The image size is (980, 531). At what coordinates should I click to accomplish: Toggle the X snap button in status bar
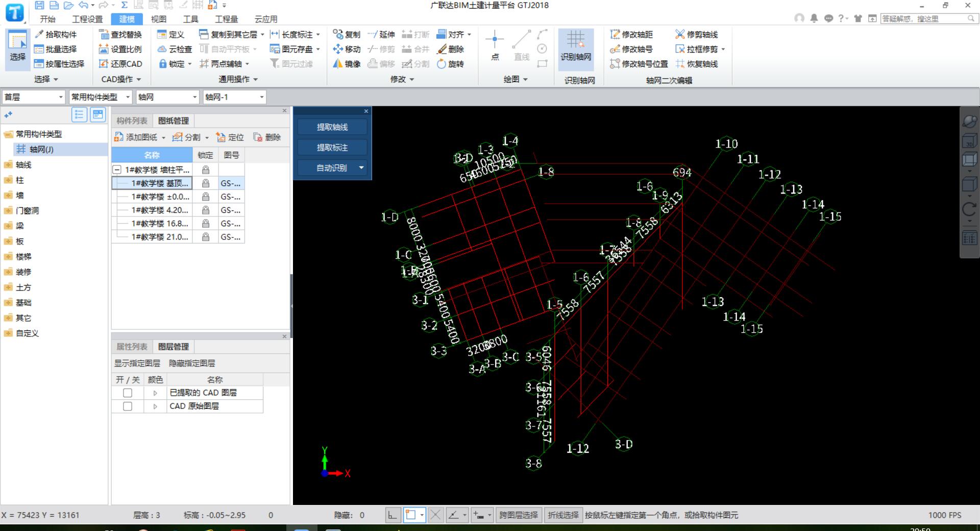point(435,515)
